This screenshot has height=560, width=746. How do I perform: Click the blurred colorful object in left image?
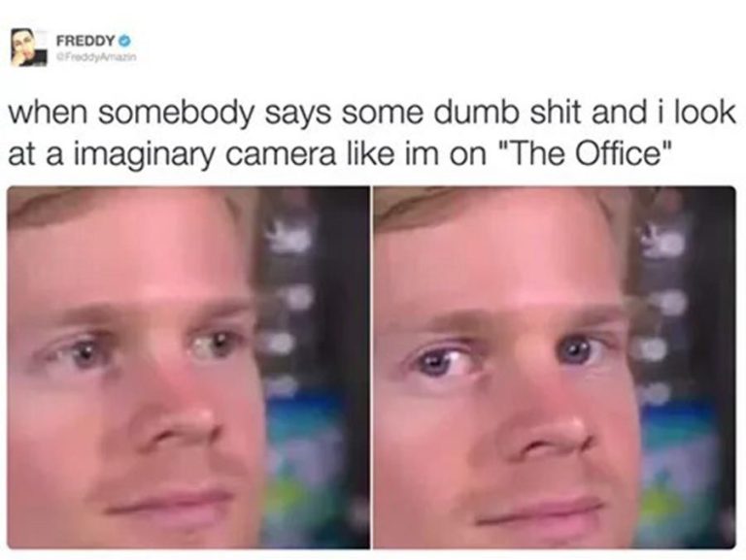tap(309, 456)
